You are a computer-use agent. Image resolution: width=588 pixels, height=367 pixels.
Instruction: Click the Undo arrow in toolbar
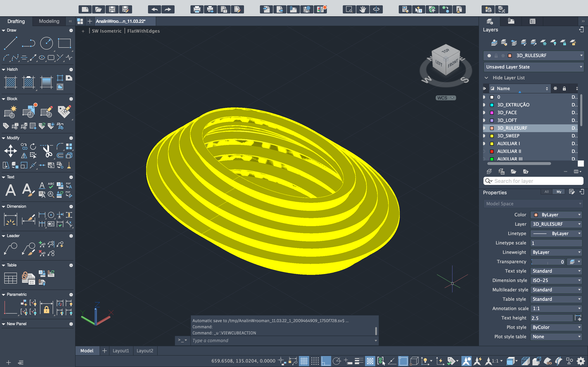point(155,9)
